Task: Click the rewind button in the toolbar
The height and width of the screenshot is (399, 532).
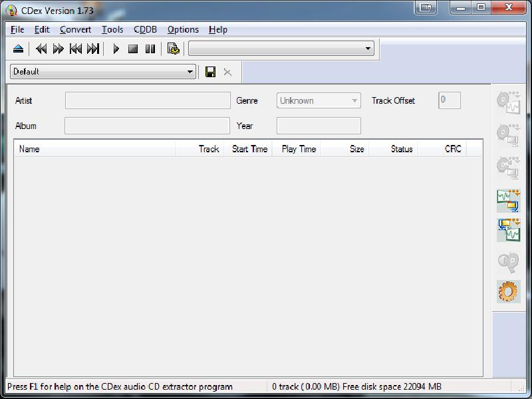Action: (41, 49)
